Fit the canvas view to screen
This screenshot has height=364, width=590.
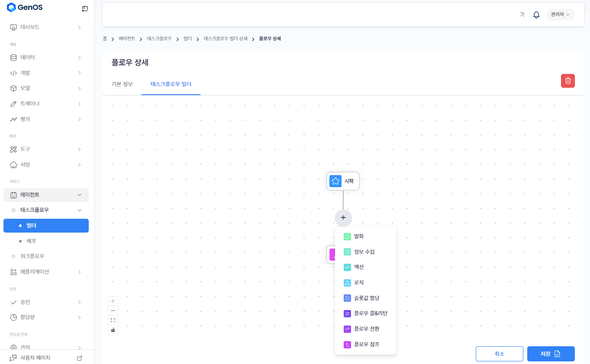point(113,320)
